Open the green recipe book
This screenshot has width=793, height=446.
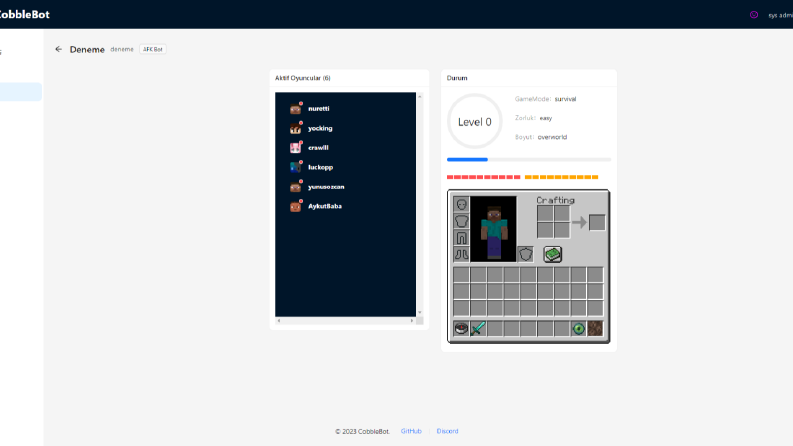pos(553,254)
